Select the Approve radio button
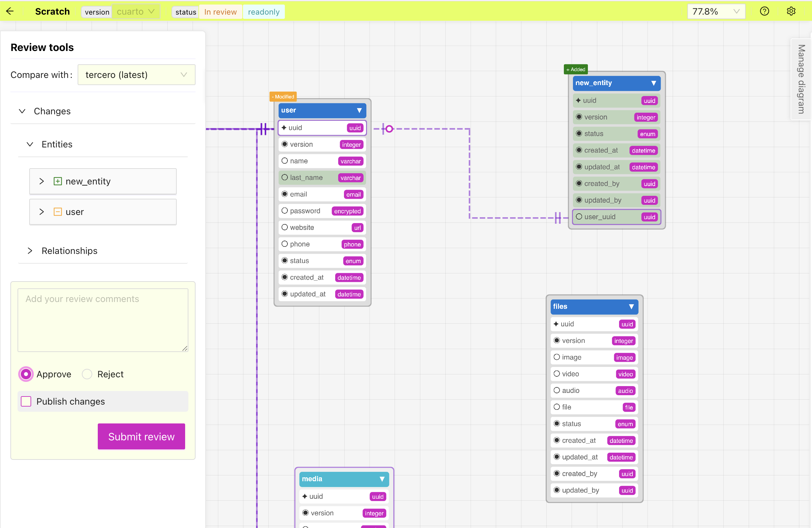This screenshot has width=812, height=528. click(26, 374)
